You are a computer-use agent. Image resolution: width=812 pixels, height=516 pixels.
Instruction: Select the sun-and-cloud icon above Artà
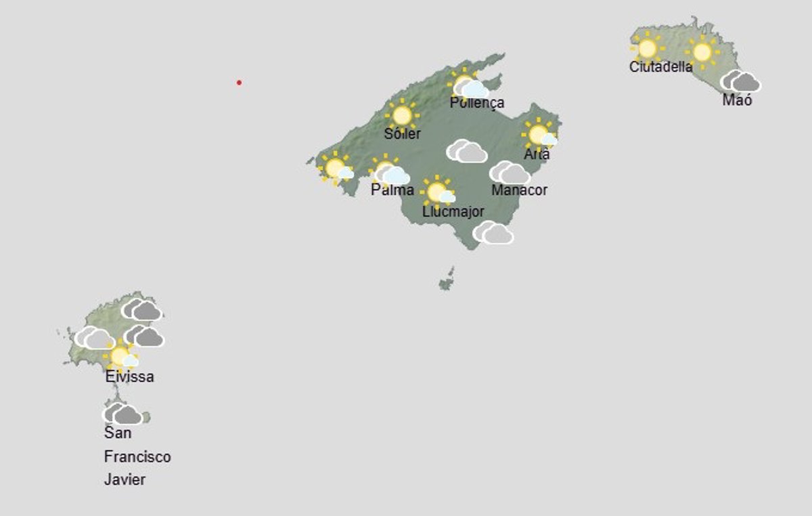[x=539, y=135]
